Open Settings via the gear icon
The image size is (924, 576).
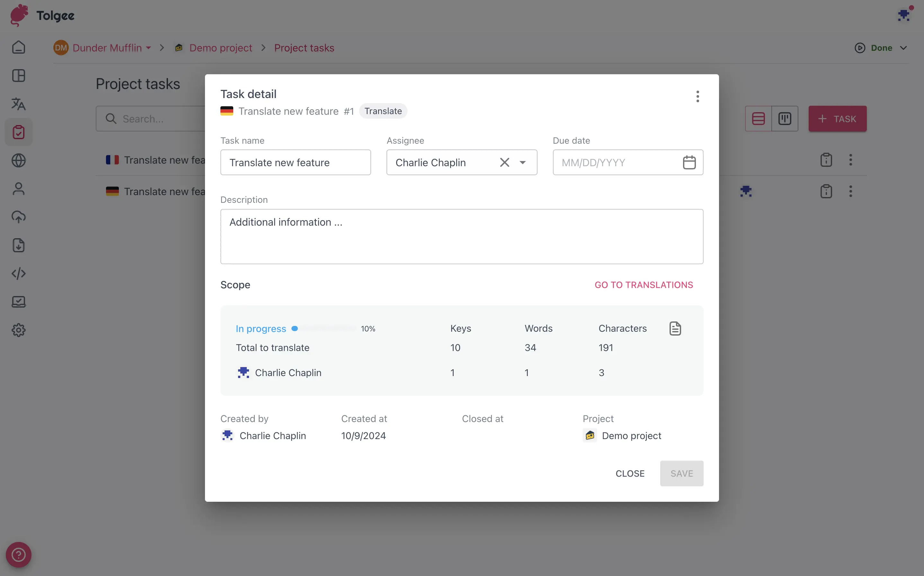(x=18, y=330)
